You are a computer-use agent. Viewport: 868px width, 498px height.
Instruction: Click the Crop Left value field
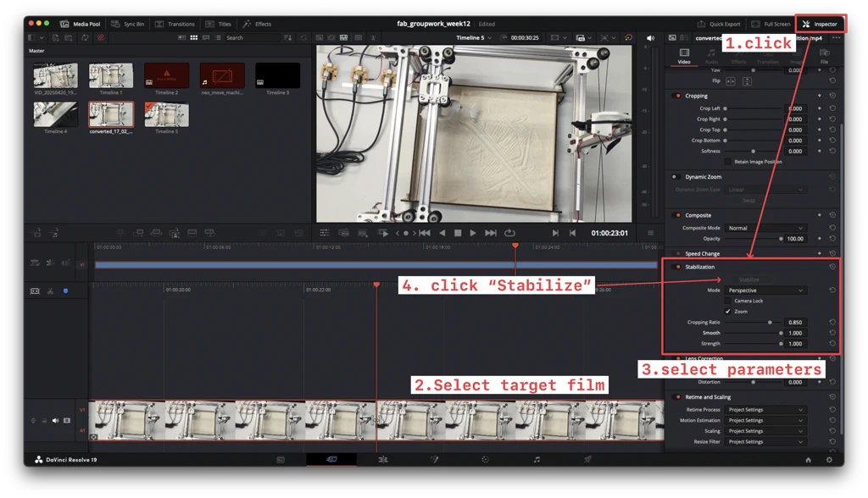795,108
